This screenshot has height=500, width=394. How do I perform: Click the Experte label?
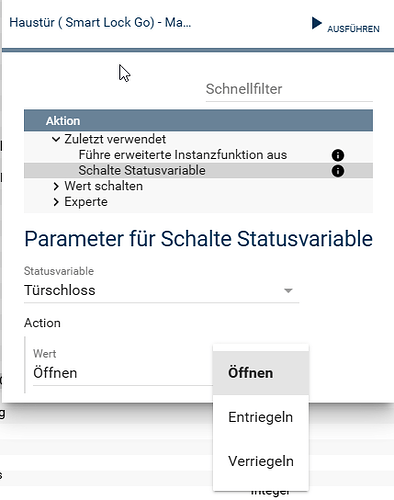86,202
